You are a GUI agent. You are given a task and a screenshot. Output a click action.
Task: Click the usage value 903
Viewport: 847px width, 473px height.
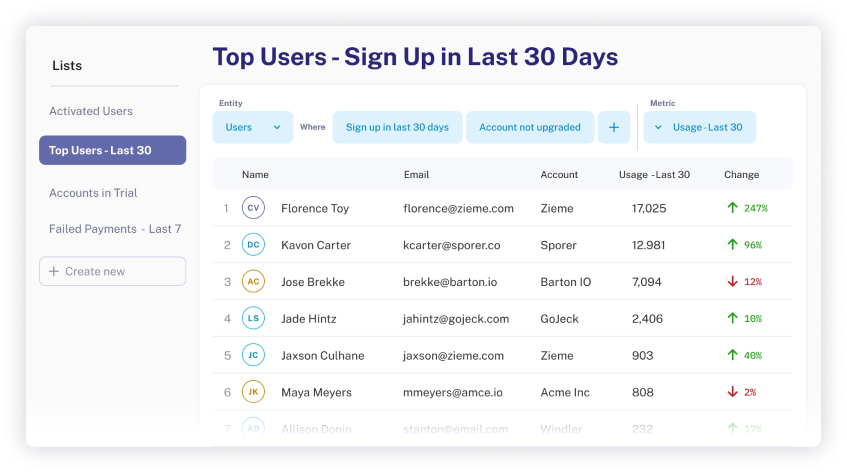click(642, 355)
